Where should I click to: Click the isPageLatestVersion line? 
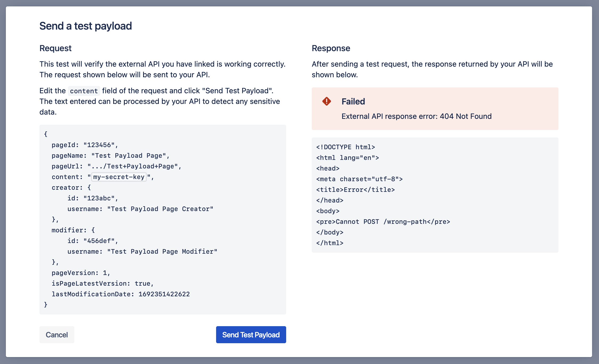tap(103, 284)
